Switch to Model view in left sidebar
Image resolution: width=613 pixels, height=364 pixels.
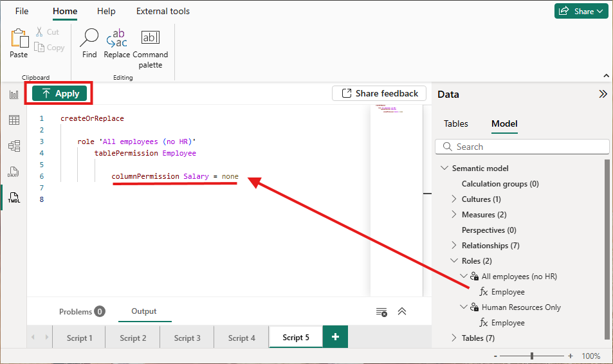[x=14, y=146]
